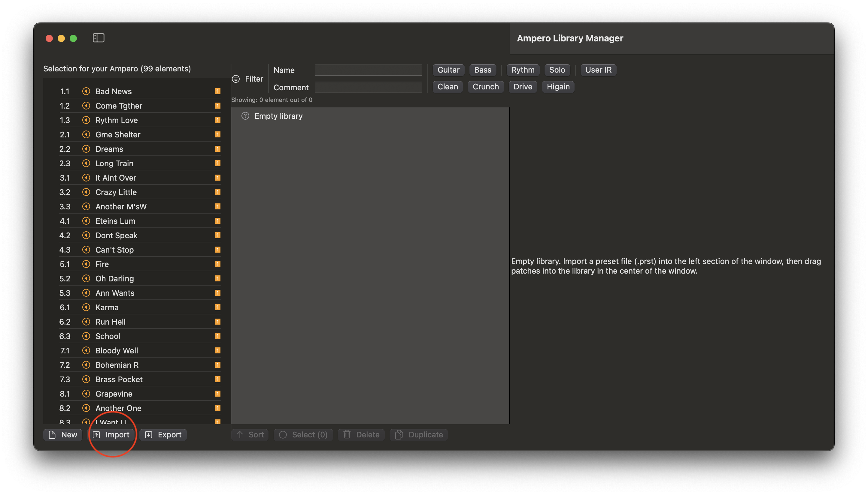Create a new preset with New
Screen dimensions: 868x495
coord(63,434)
